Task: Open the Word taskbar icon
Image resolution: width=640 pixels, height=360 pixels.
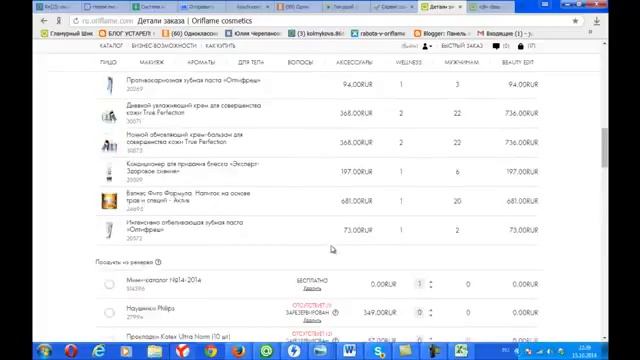Action: [349, 351]
